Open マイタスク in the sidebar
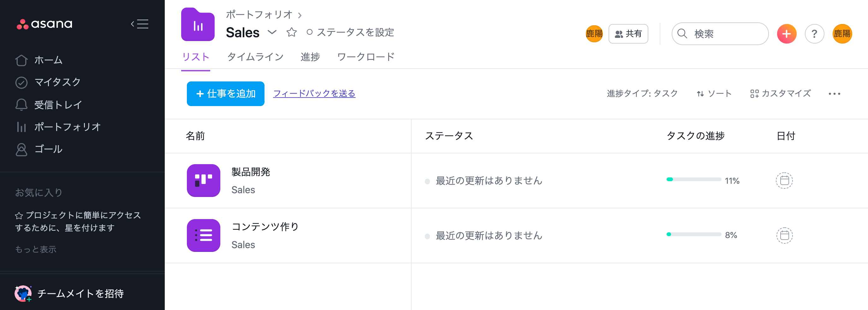Image resolution: width=868 pixels, height=310 pixels. (57, 82)
